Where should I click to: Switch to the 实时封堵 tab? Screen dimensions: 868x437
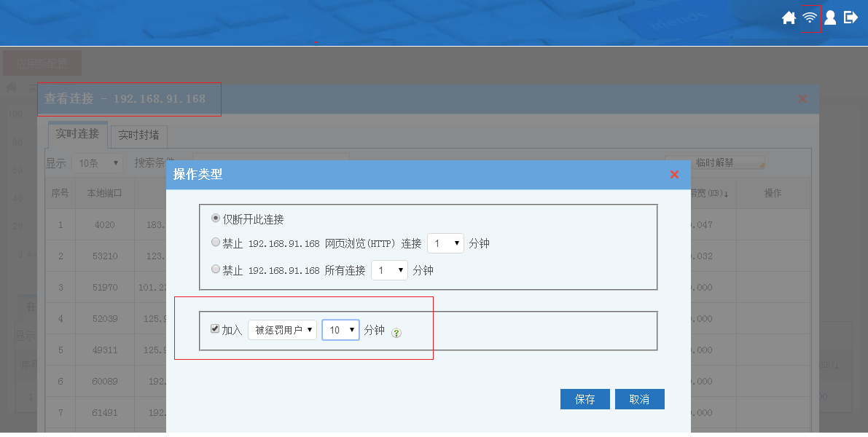pos(139,135)
